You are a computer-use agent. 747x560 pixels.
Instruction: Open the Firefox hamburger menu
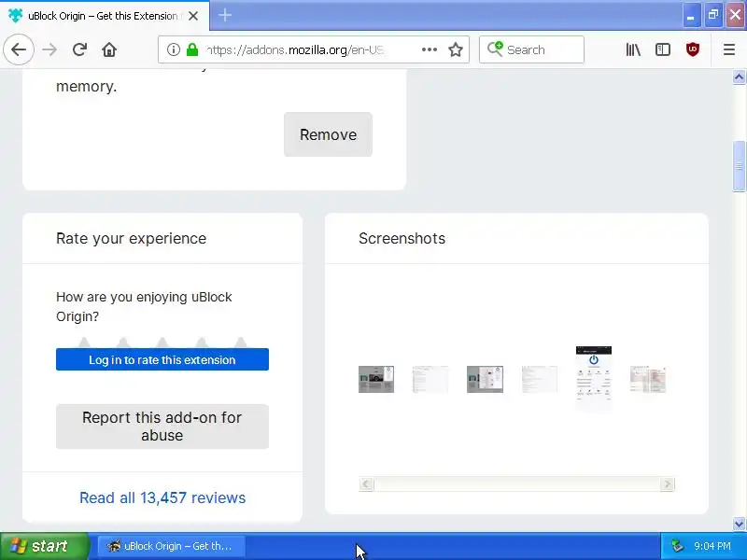tap(729, 49)
